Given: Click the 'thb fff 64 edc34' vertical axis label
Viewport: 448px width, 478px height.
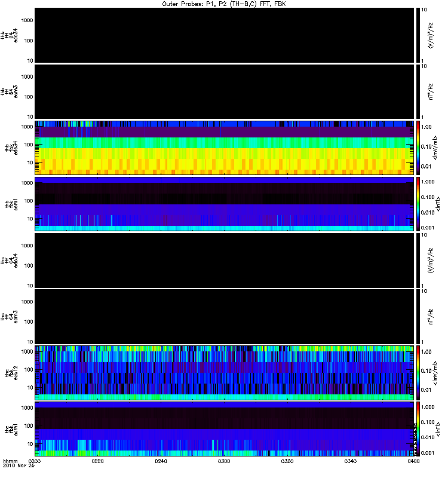Looking at the screenshot, I should click(x=9, y=35).
